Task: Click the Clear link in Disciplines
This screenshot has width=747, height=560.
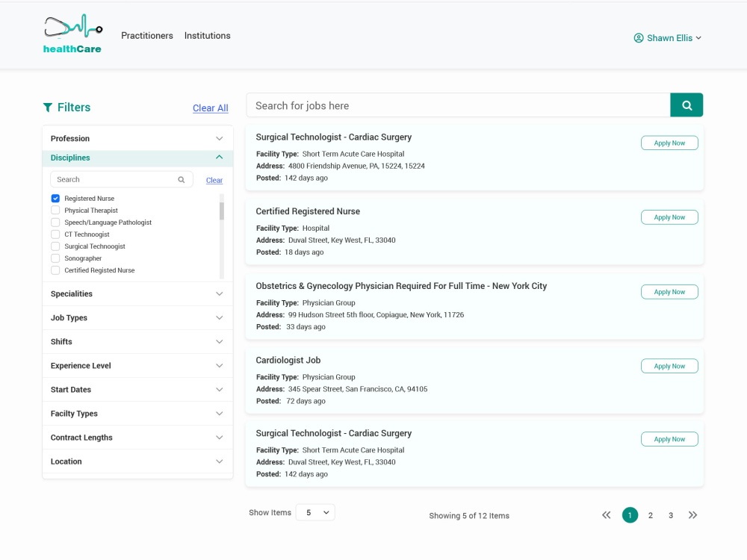Action: [214, 181]
